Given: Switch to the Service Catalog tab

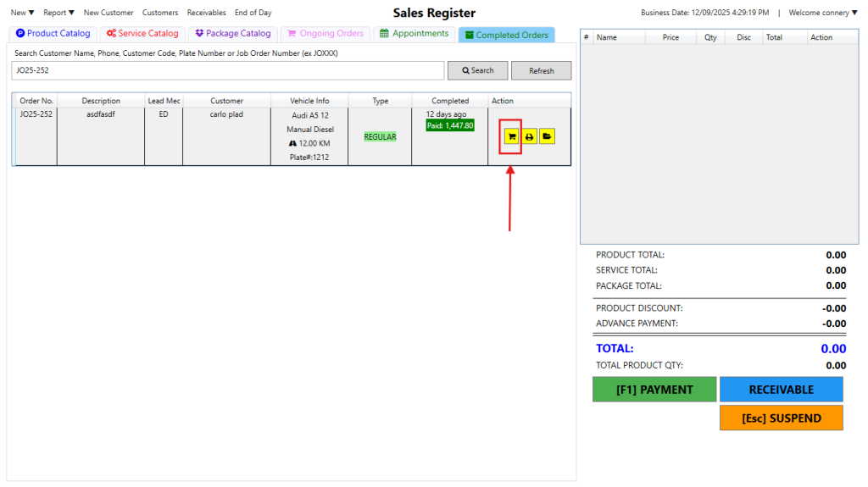Looking at the screenshot, I should coord(142,34).
